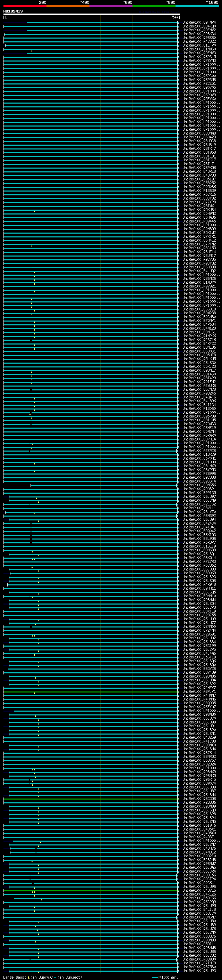
Task: Click the orange ~40% identity legend segment
Action: [68, 6]
